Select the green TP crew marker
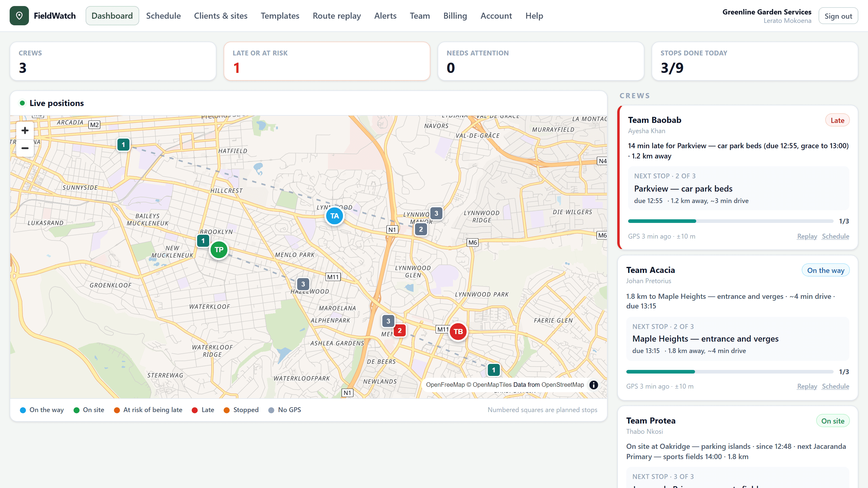 [x=219, y=249]
